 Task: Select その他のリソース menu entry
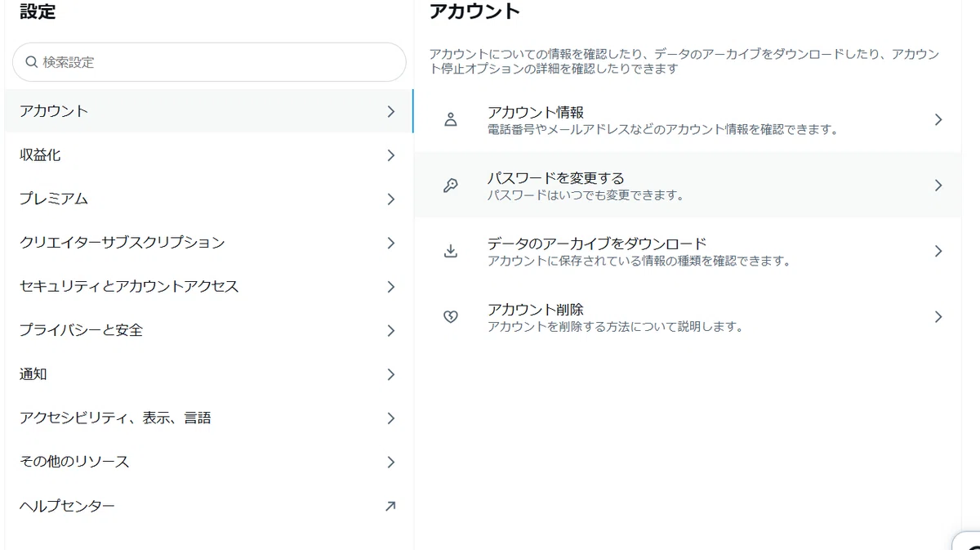[x=209, y=462]
